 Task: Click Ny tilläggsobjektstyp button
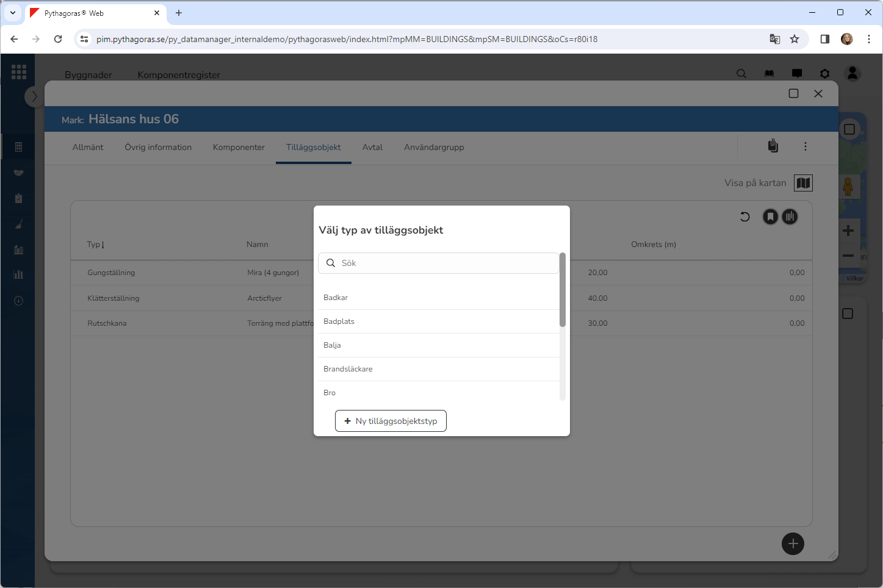[x=391, y=421]
